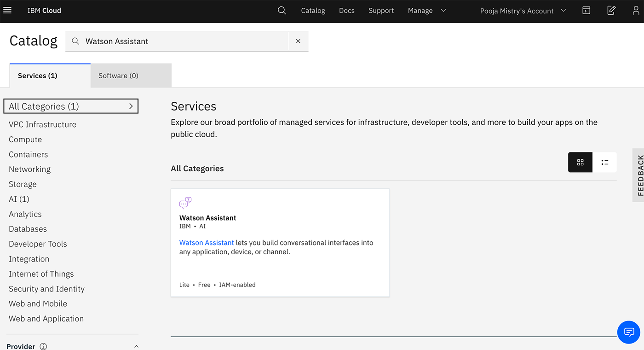
Task: Filter by Integration category
Action: pos(29,259)
